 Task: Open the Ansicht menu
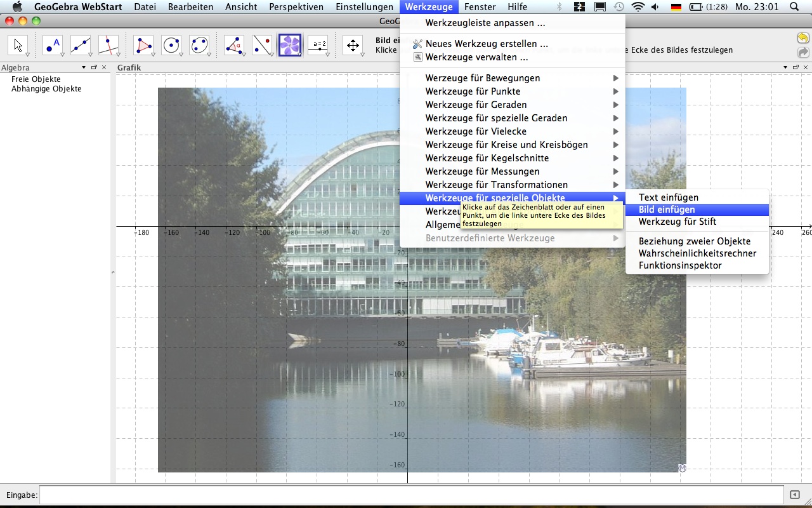click(x=241, y=7)
